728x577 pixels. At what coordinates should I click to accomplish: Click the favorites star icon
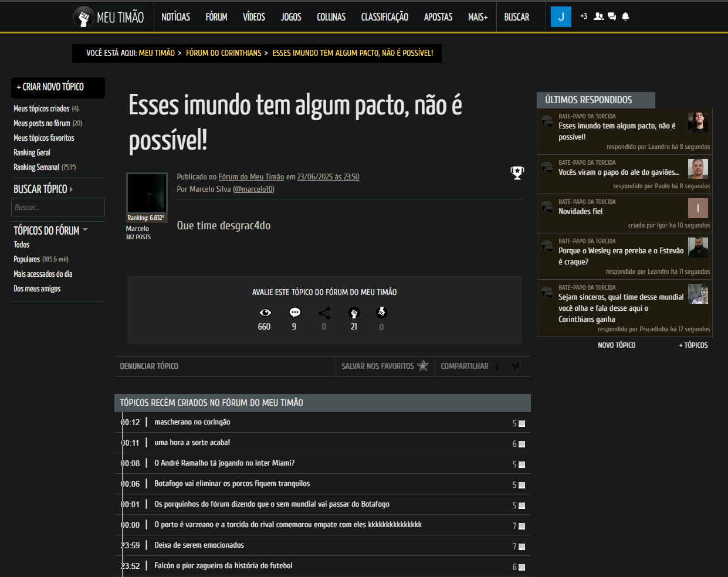tap(422, 365)
